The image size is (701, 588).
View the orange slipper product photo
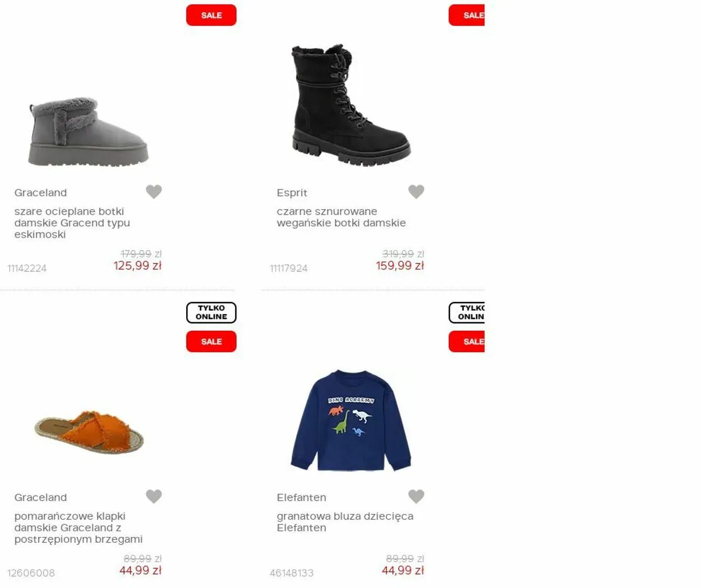tap(89, 431)
